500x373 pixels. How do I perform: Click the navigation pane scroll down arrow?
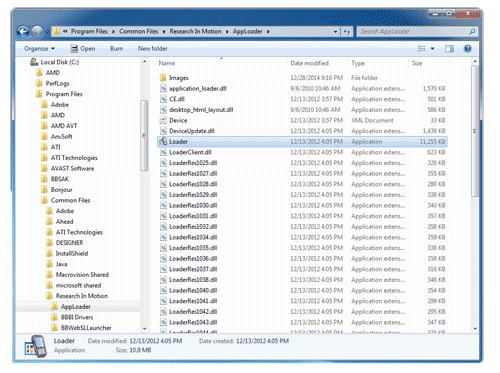(144, 329)
